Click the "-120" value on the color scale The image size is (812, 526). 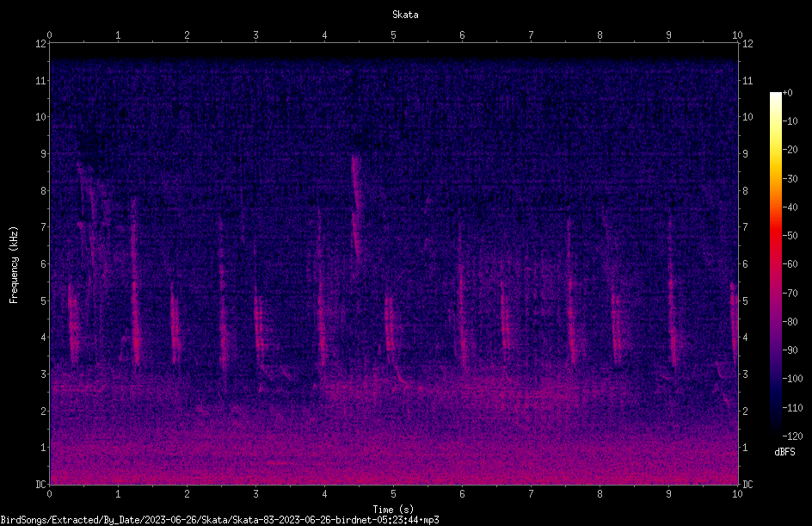coord(792,436)
